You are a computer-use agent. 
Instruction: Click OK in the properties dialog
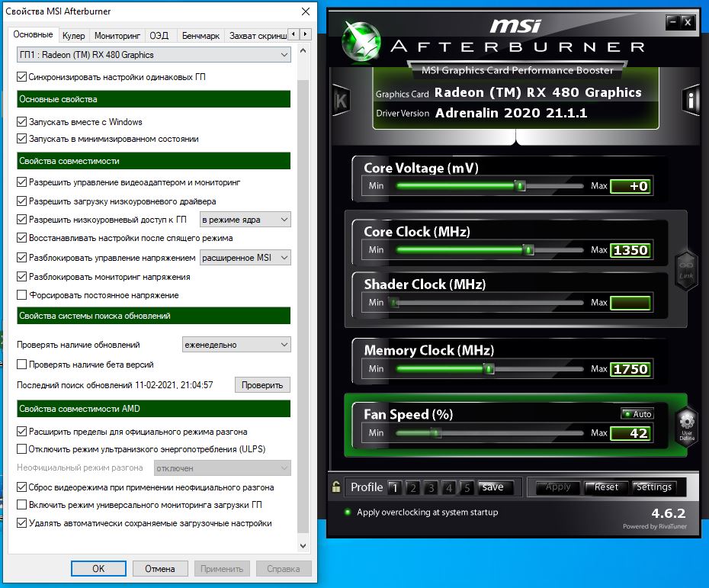(98, 568)
